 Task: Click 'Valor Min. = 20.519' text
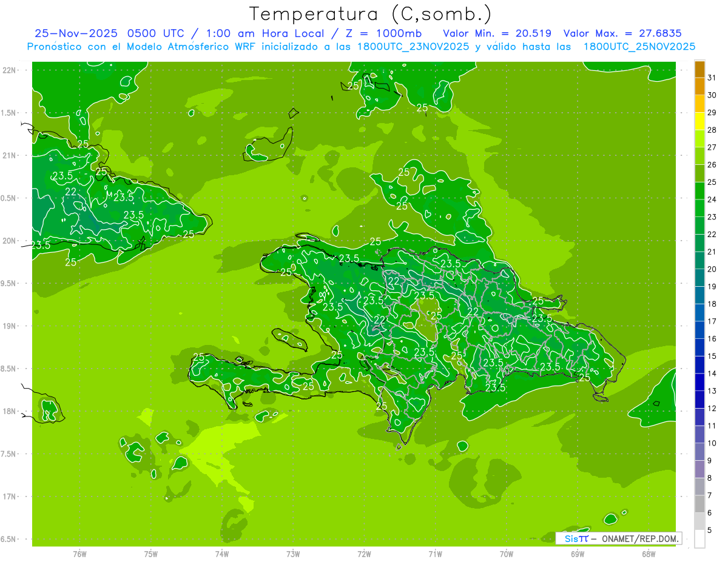tap(497, 33)
